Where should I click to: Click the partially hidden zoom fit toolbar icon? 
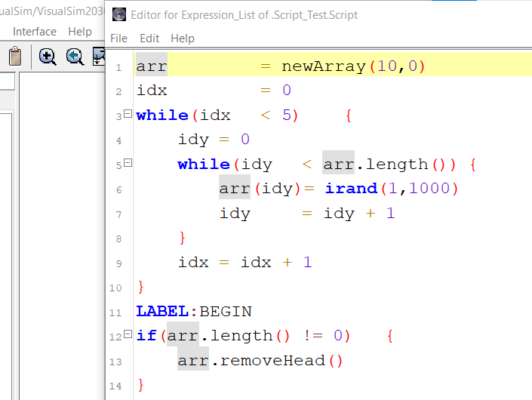pos(99,57)
